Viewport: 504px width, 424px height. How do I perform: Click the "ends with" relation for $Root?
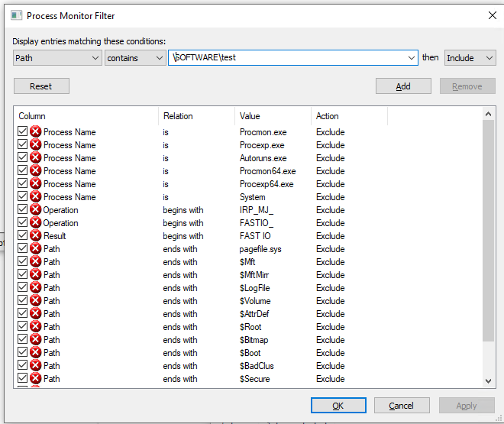pos(180,327)
